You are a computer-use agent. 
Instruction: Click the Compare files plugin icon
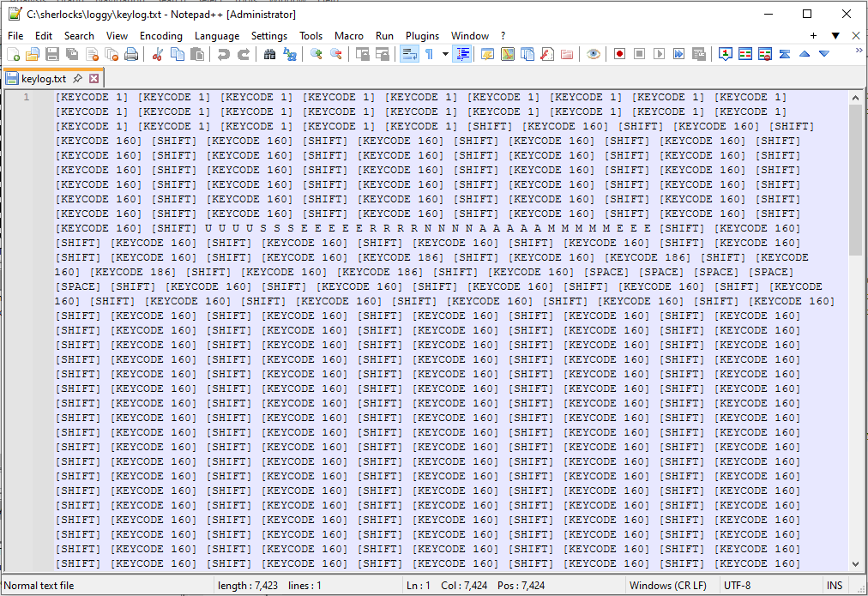tap(745, 54)
